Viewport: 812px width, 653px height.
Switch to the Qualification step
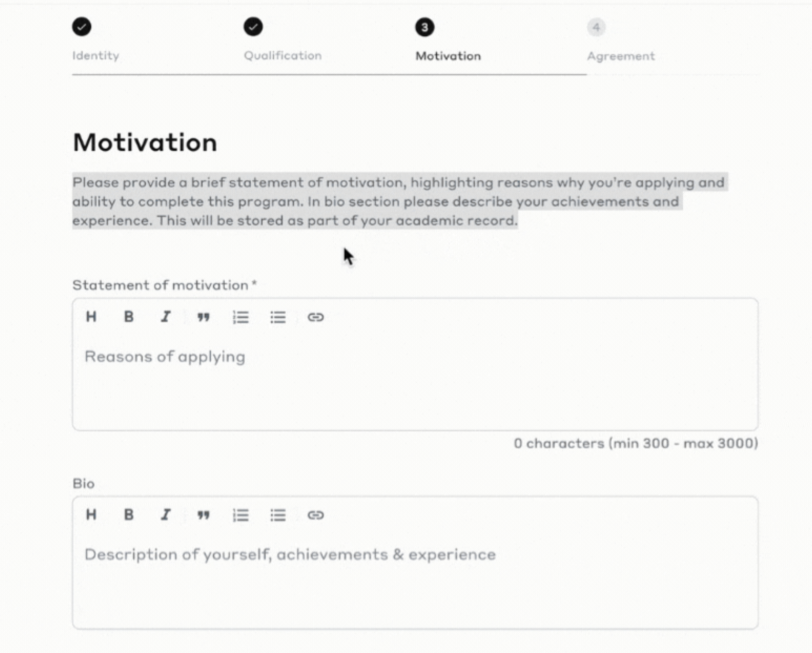click(x=282, y=56)
